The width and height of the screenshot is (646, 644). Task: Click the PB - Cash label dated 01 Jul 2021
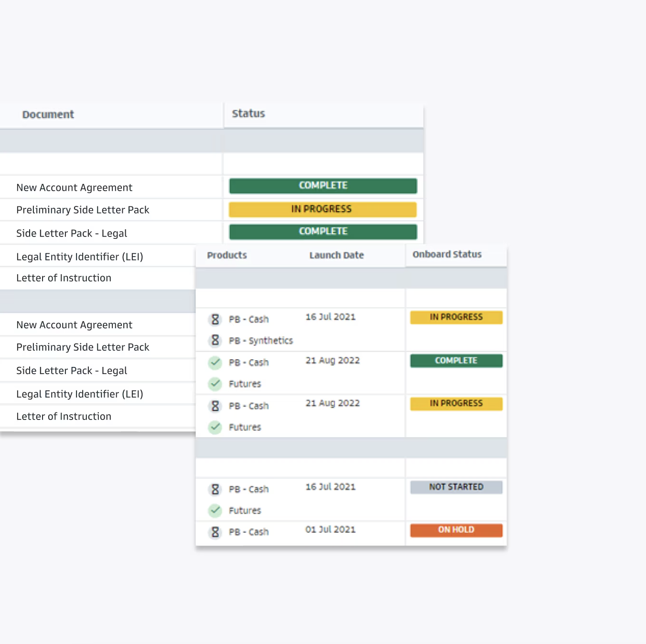[x=248, y=532]
